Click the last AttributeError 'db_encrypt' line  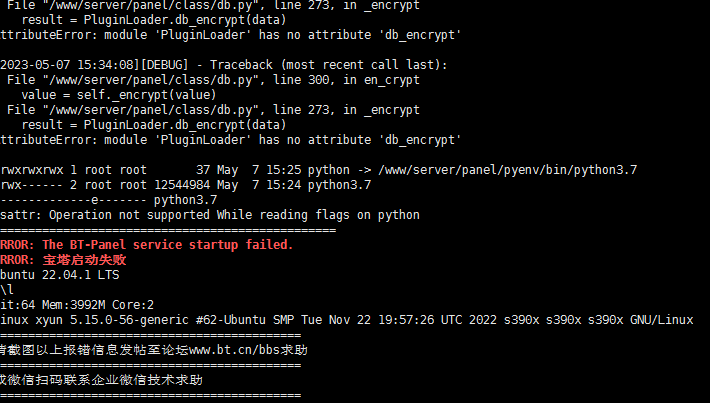230,140
